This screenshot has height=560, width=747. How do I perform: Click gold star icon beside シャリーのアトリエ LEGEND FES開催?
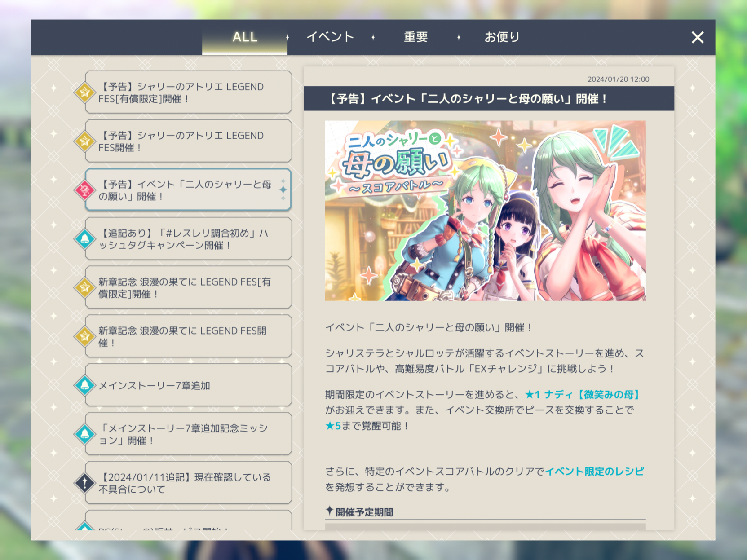point(84,141)
